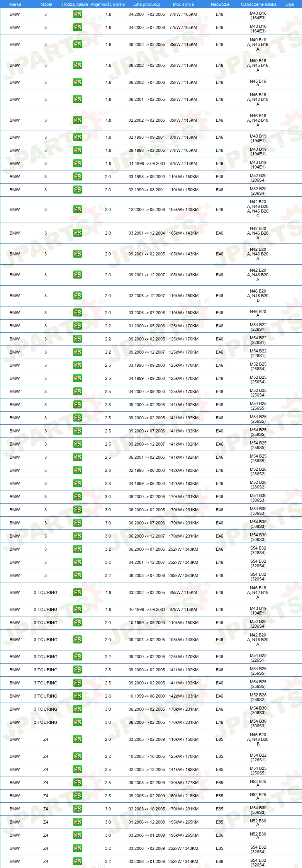Viewport: 302px width, 868px height.
Task: Select the date range 06.2003 -> 07.2006
Action: 147,575
